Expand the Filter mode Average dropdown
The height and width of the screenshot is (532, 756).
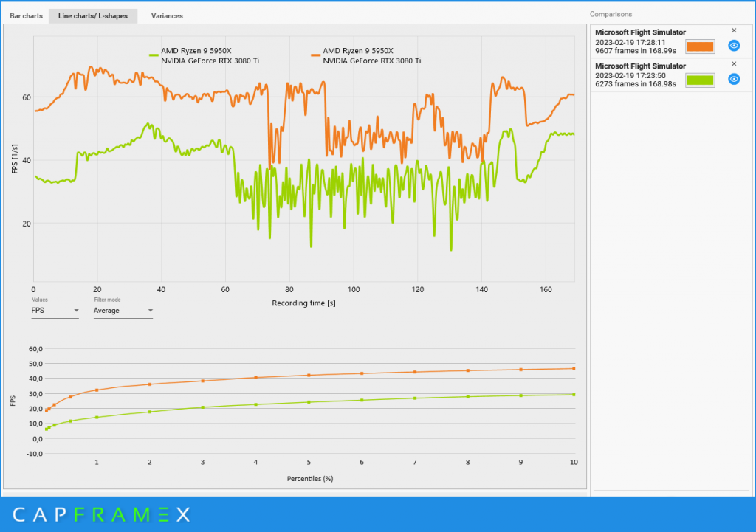pyautogui.click(x=123, y=311)
